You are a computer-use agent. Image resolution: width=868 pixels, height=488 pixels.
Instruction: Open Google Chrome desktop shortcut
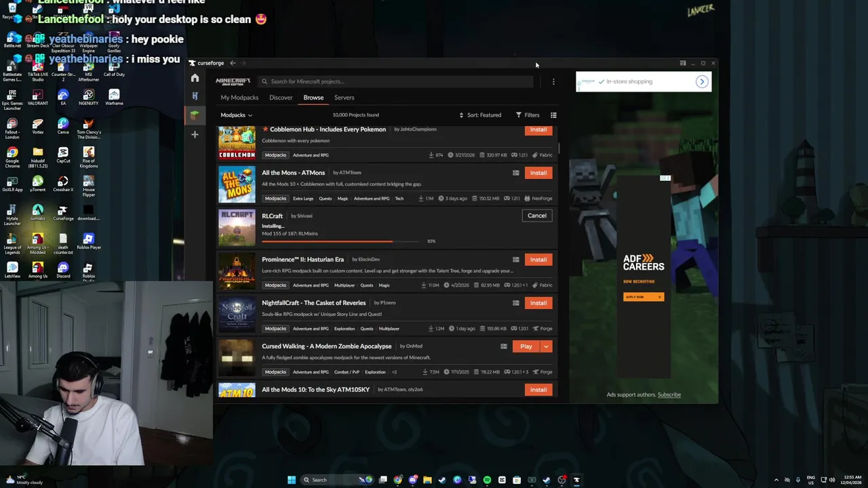pos(12,156)
